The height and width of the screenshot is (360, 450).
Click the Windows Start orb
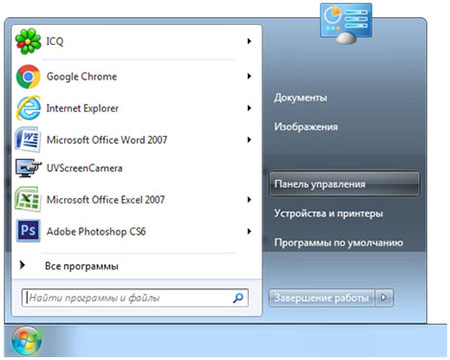pyautogui.click(x=27, y=341)
